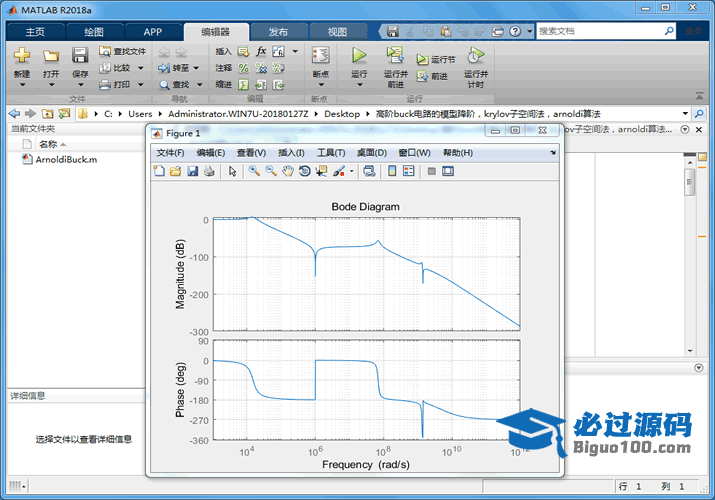Switch to the 绘图 (Plots) tab
715x500 pixels.
[x=94, y=32]
